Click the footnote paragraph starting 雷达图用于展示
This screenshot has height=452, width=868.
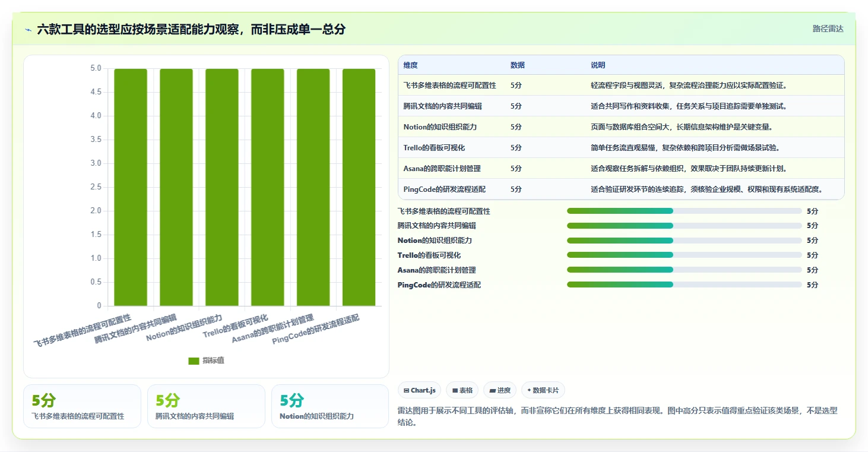tap(617, 417)
